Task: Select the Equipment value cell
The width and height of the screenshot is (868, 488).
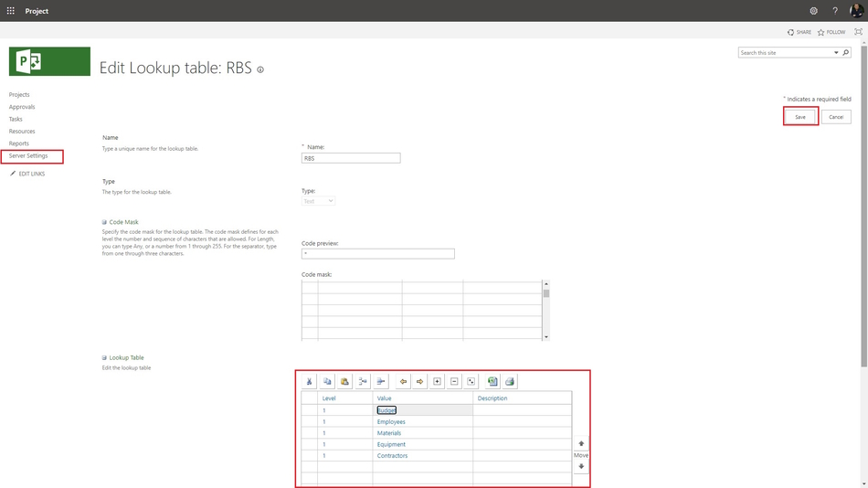Action: click(x=422, y=444)
